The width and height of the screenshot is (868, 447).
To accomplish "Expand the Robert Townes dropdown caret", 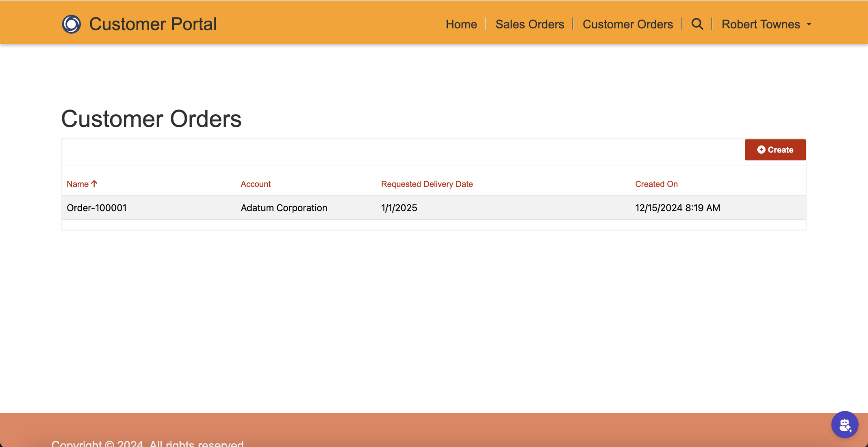I will point(809,24).
